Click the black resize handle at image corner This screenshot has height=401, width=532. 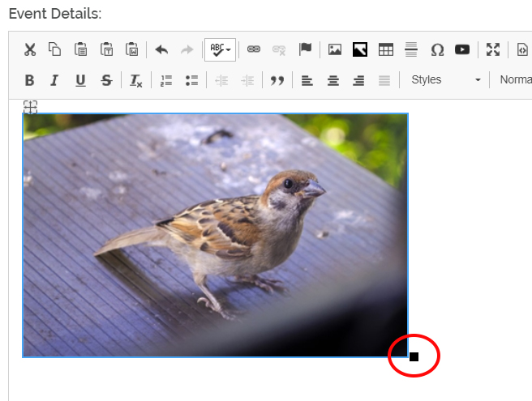pyautogui.click(x=414, y=356)
